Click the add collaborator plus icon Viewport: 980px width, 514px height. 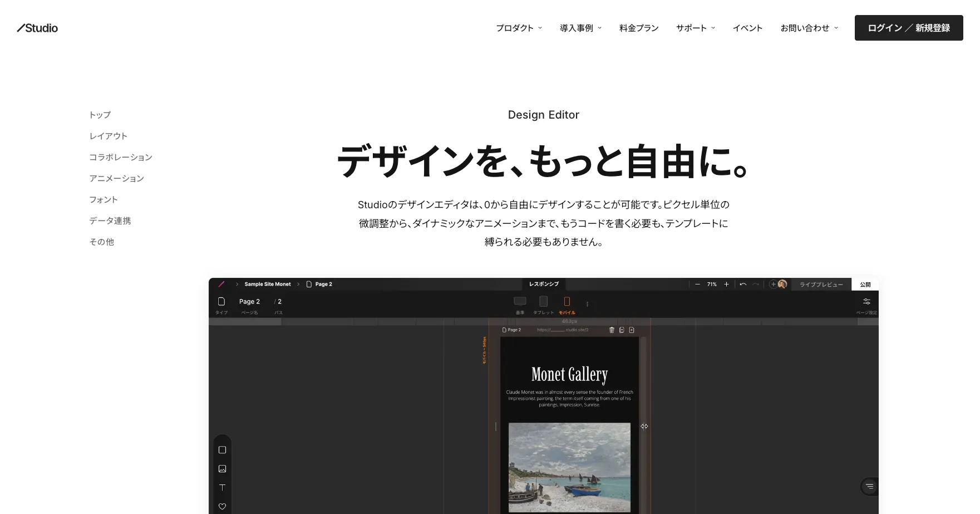pyautogui.click(x=773, y=284)
